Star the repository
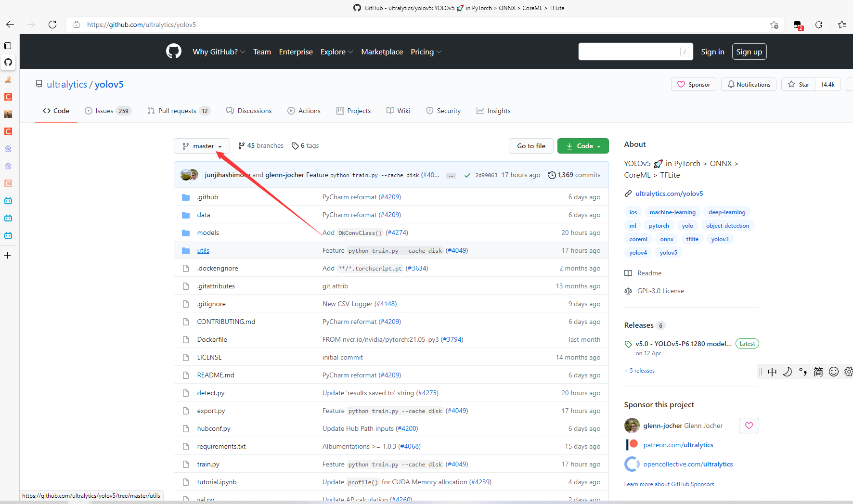853x504 pixels. (799, 84)
